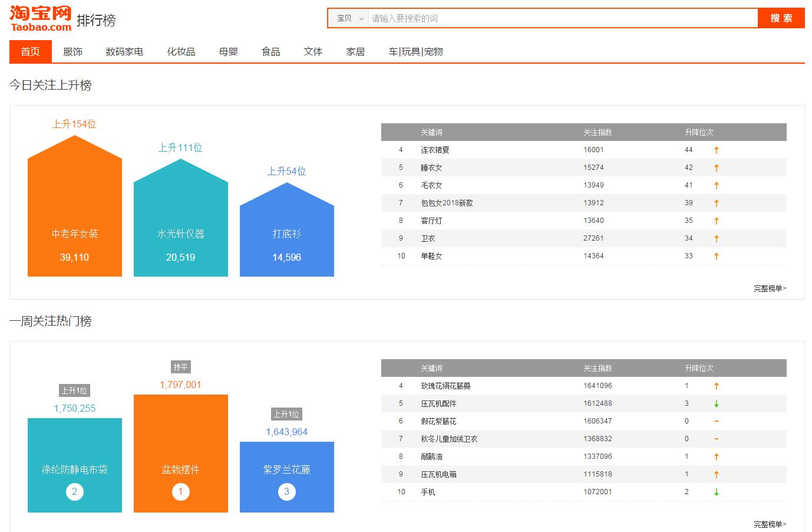
Task: Open 完整榜单 under today's rising list
Action: tap(769, 288)
